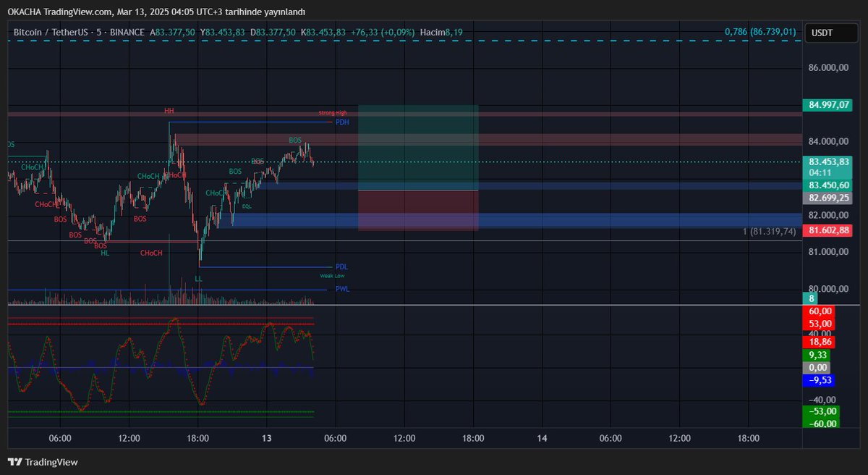The height and width of the screenshot is (475, 868).
Task: Click the PWL previous week low label
Action: (x=341, y=288)
